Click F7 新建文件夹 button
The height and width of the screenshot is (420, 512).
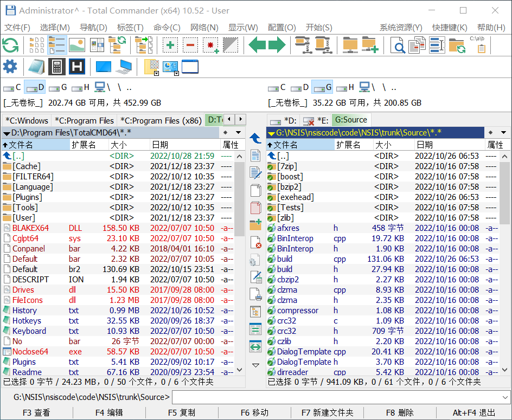(327, 413)
